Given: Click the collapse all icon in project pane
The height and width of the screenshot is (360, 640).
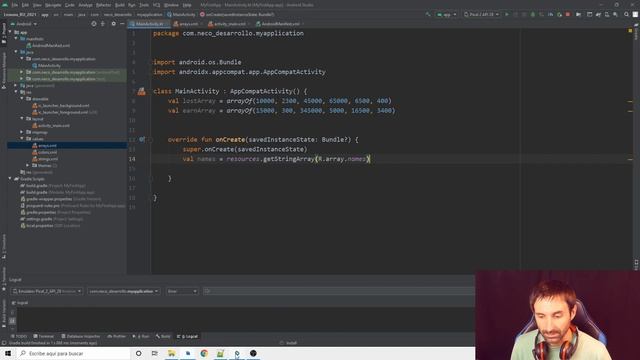Looking at the screenshot, I should click(x=103, y=24).
